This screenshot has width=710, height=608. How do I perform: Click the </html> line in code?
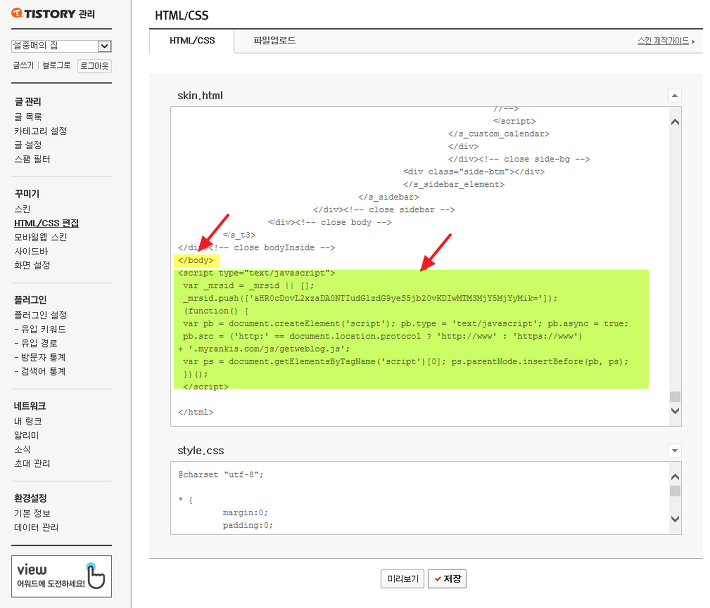pos(196,412)
